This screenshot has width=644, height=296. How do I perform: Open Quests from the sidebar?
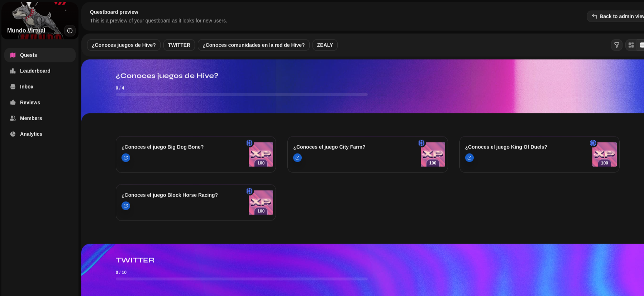(x=40, y=55)
